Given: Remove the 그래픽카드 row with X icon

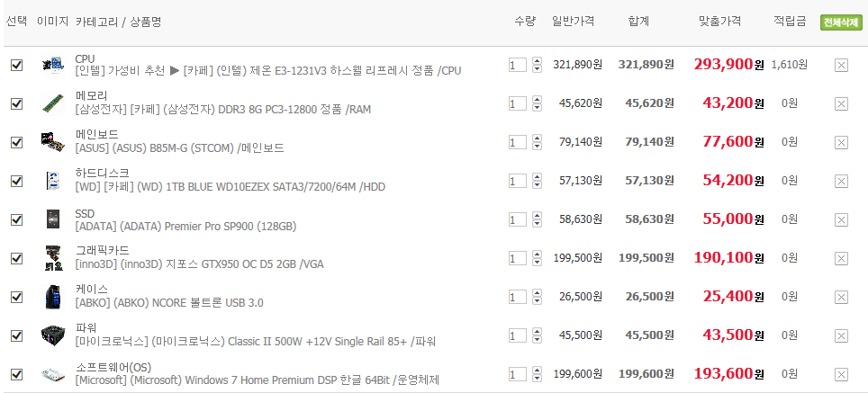Looking at the screenshot, I should coord(841,259).
